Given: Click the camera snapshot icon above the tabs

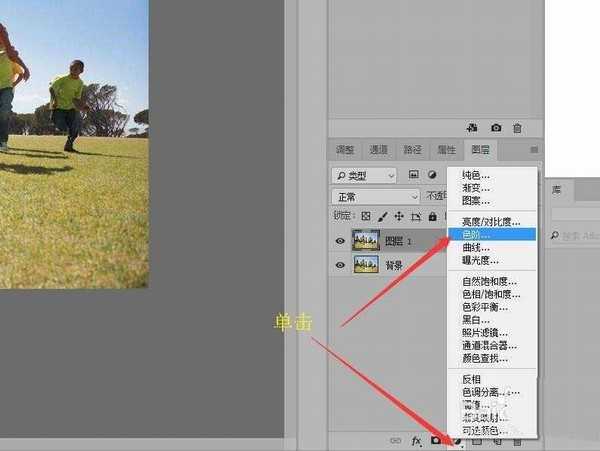Looking at the screenshot, I should click(x=496, y=128).
